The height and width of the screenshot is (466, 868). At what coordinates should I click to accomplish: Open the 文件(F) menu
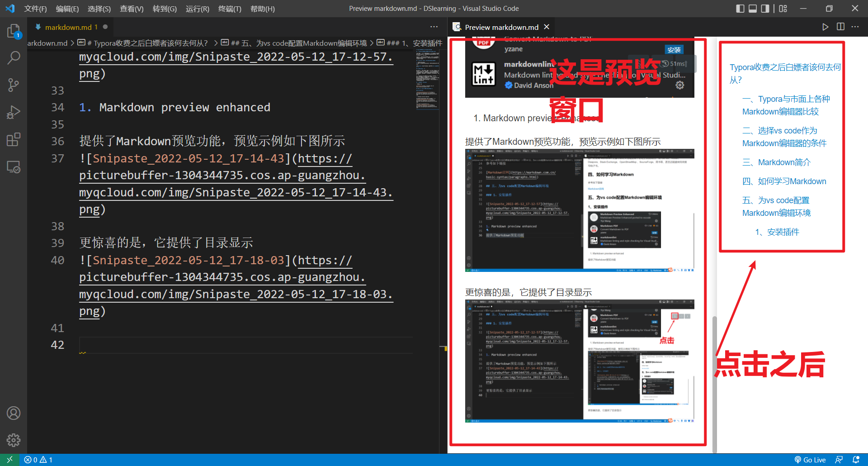click(x=35, y=9)
